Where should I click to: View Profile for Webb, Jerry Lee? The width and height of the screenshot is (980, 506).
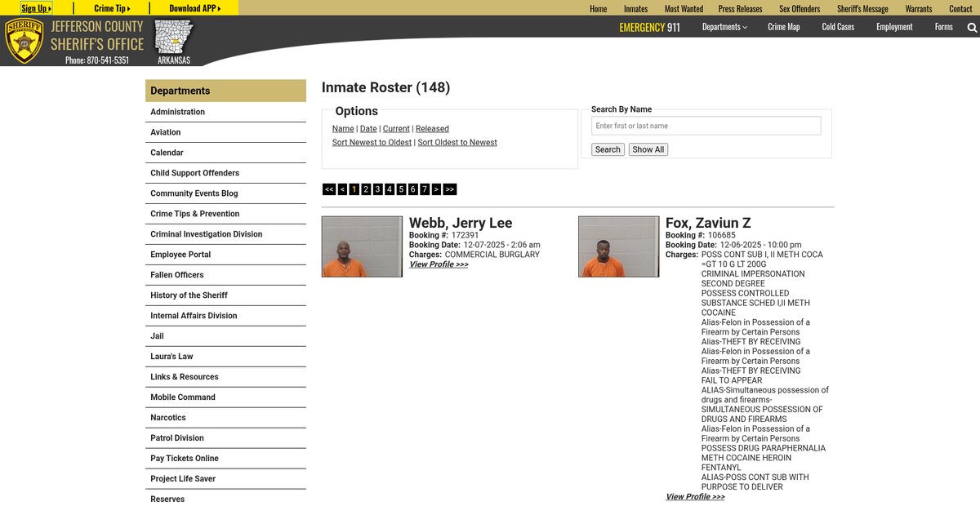(x=439, y=264)
